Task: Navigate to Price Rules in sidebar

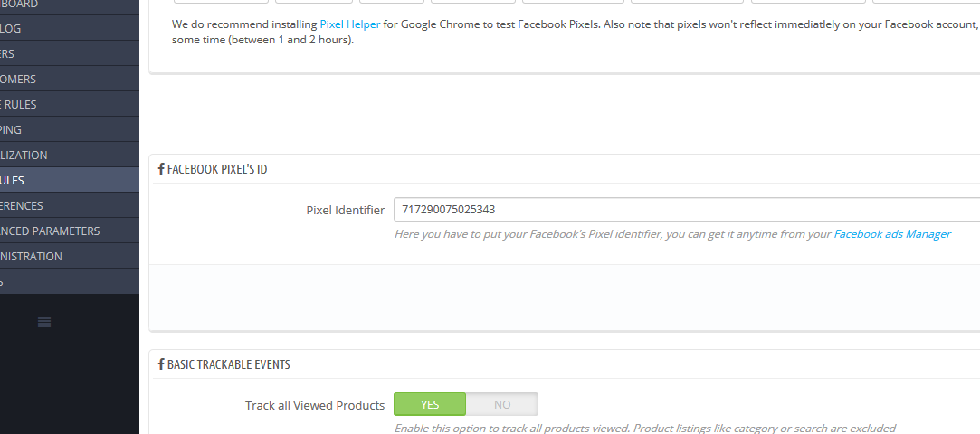Action: pyautogui.click(x=18, y=105)
